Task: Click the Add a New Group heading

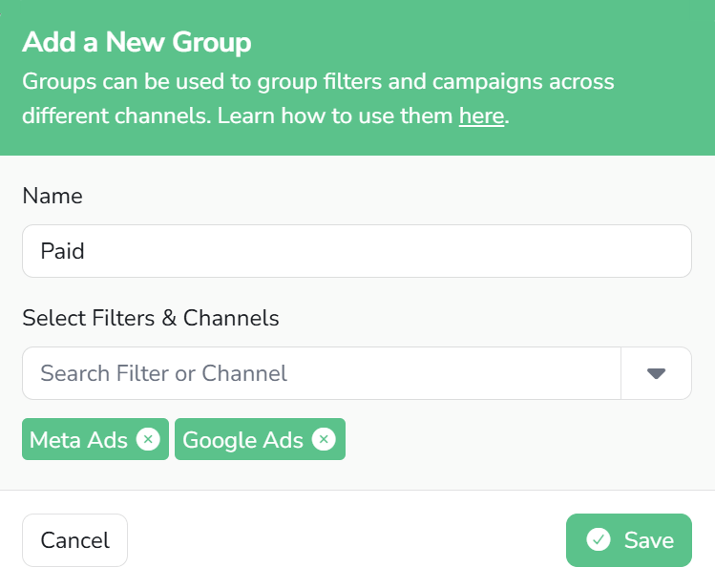Action: click(137, 42)
